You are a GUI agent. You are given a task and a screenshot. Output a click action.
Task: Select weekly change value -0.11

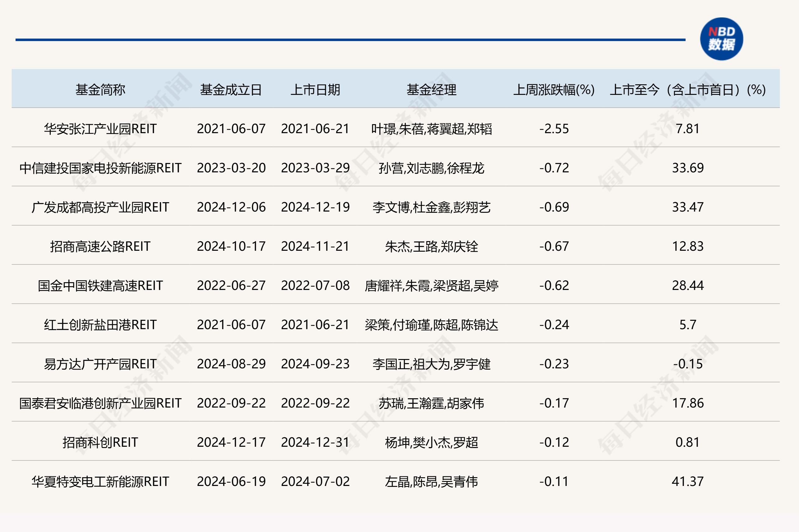(x=554, y=482)
